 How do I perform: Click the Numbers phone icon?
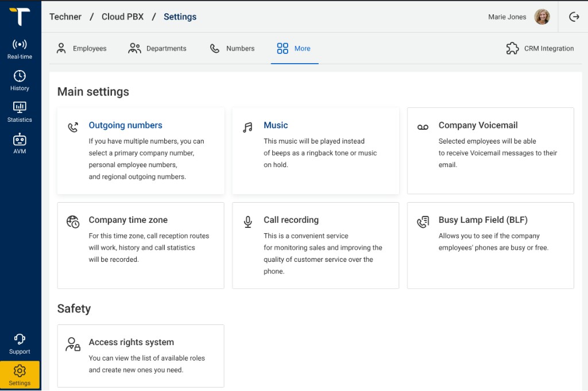point(215,48)
